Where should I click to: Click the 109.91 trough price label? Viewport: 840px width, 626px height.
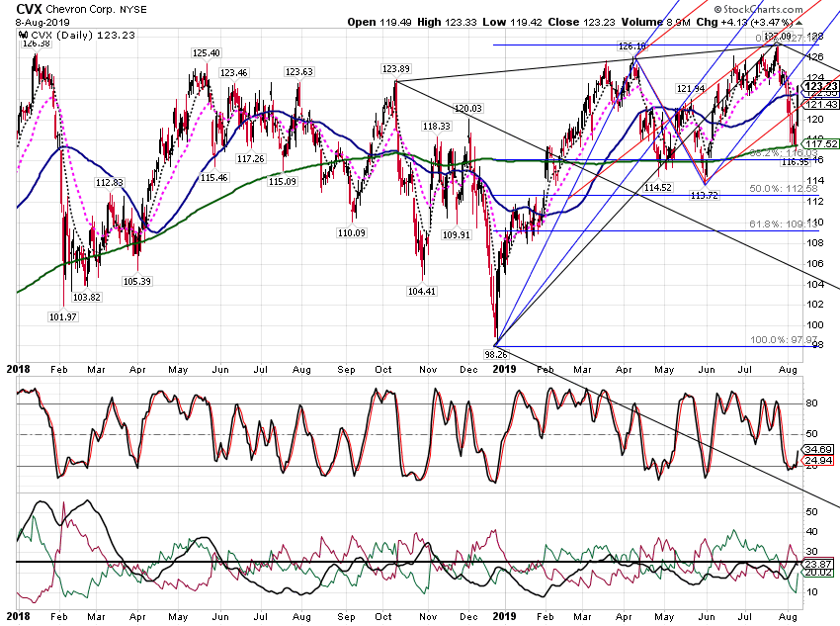[456, 234]
